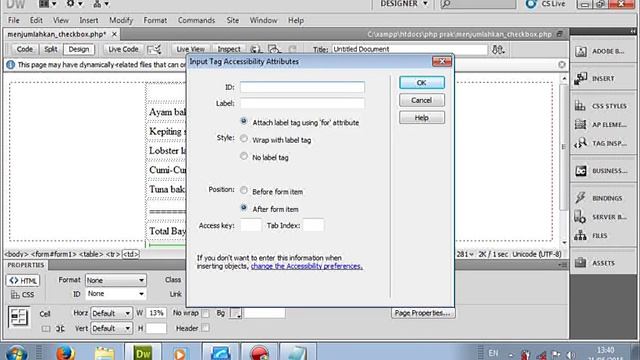640x360 pixels.
Task: Toggle the No wrap checkbox
Action: (205, 313)
